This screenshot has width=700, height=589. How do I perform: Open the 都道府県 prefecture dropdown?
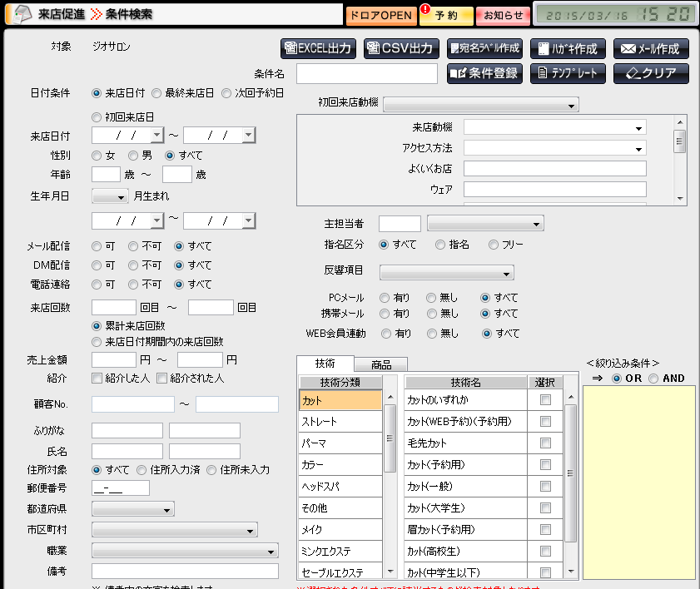[x=133, y=509]
